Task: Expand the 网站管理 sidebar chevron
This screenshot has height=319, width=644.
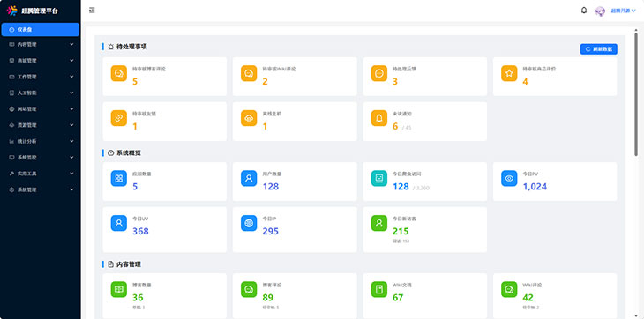Action: [71, 109]
